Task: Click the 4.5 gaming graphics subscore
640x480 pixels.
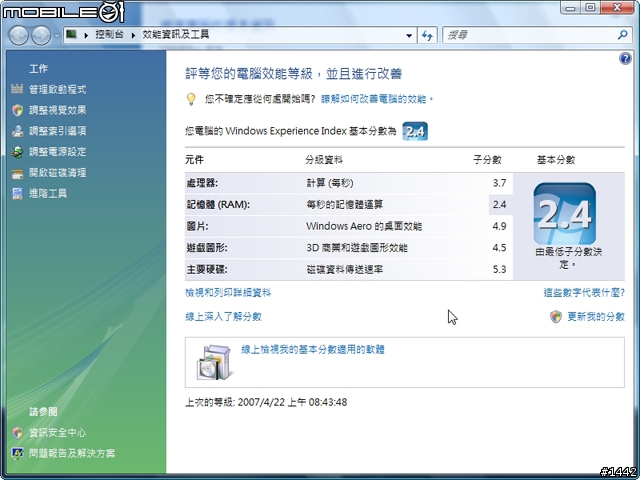Action: pyautogui.click(x=499, y=248)
